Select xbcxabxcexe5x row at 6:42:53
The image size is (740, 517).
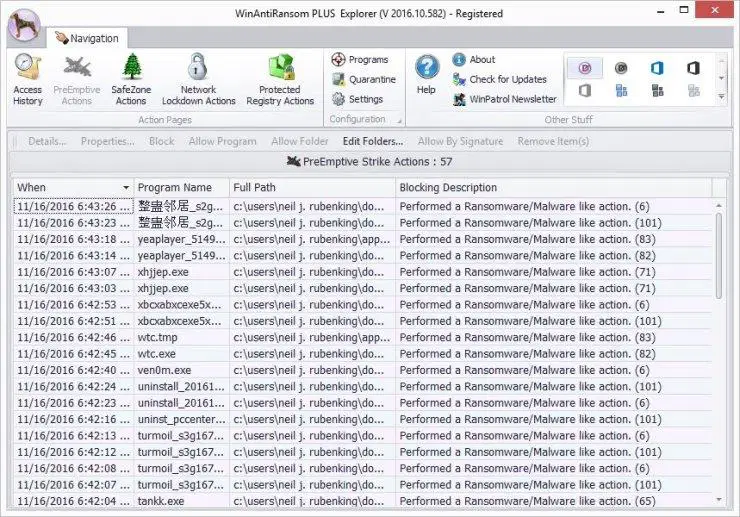[x=362, y=305]
